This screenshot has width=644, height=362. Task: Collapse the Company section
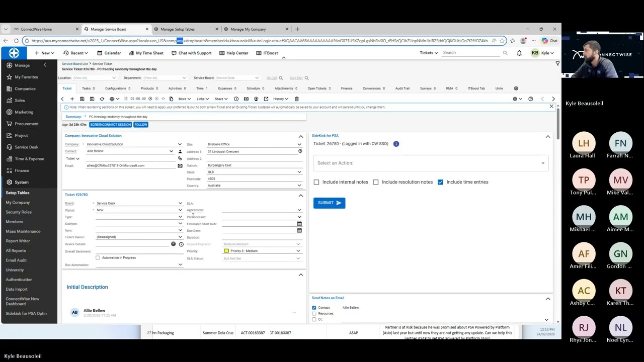tap(301, 136)
